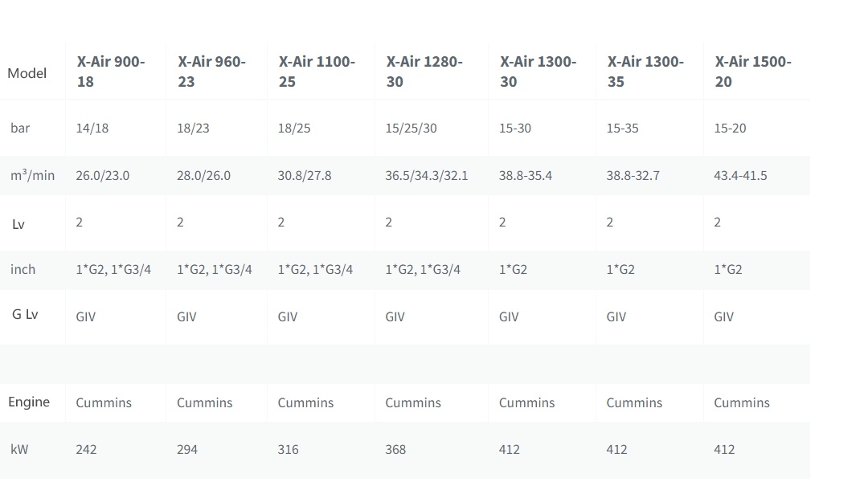
Task: Click the 43.4-41.5 flow value
Action: tap(740, 175)
